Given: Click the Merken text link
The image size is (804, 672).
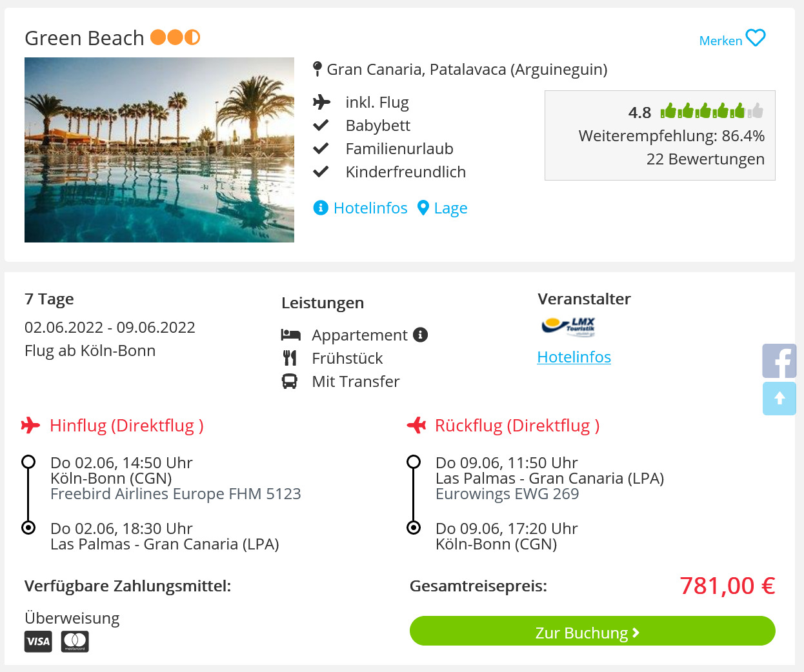Looking at the screenshot, I should [721, 41].
